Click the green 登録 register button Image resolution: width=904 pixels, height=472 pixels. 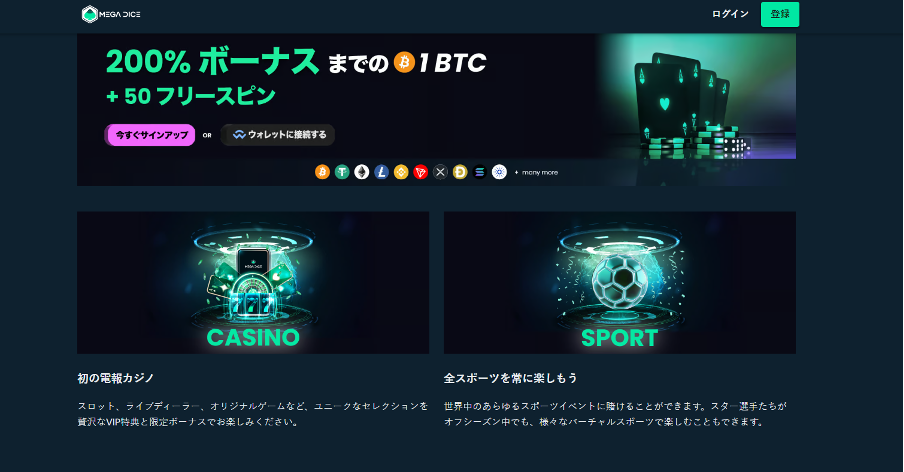(779, 14)
